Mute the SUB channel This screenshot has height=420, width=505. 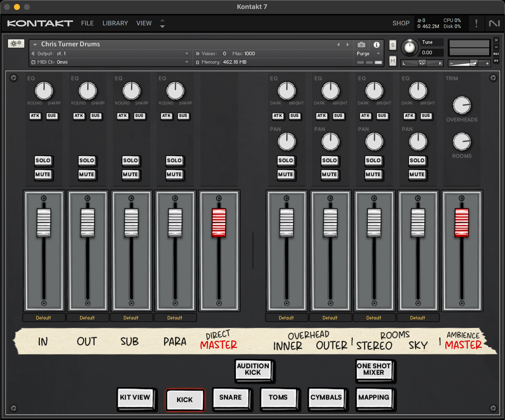pos(130,174)
